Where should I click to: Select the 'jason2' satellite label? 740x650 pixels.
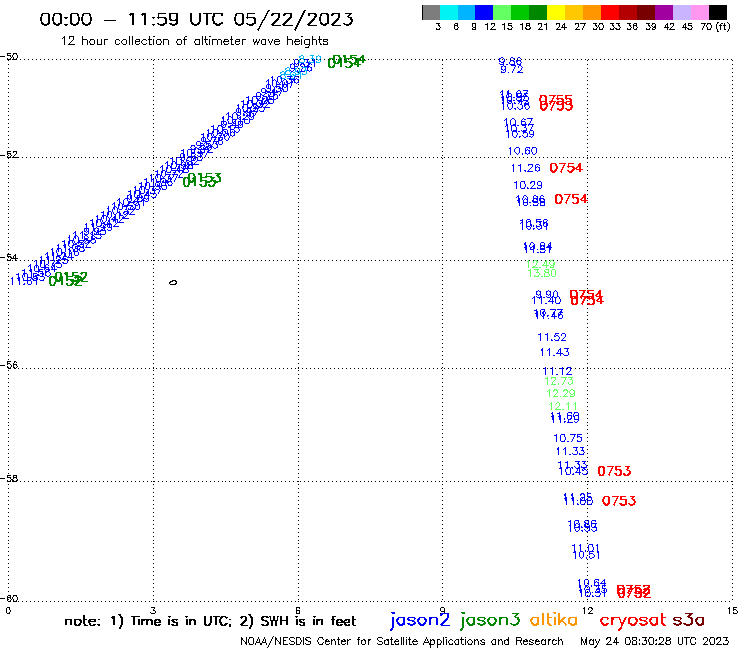point(420,620)
